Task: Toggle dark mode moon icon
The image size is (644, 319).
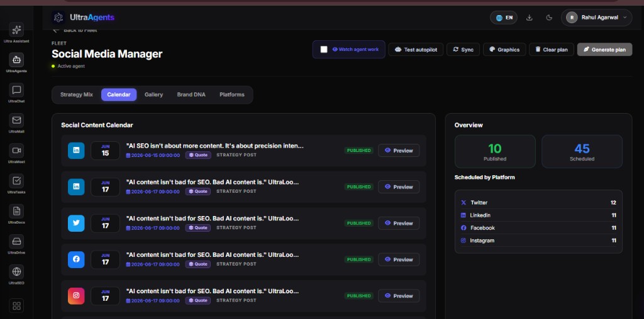Action: (x=549, y=18)
